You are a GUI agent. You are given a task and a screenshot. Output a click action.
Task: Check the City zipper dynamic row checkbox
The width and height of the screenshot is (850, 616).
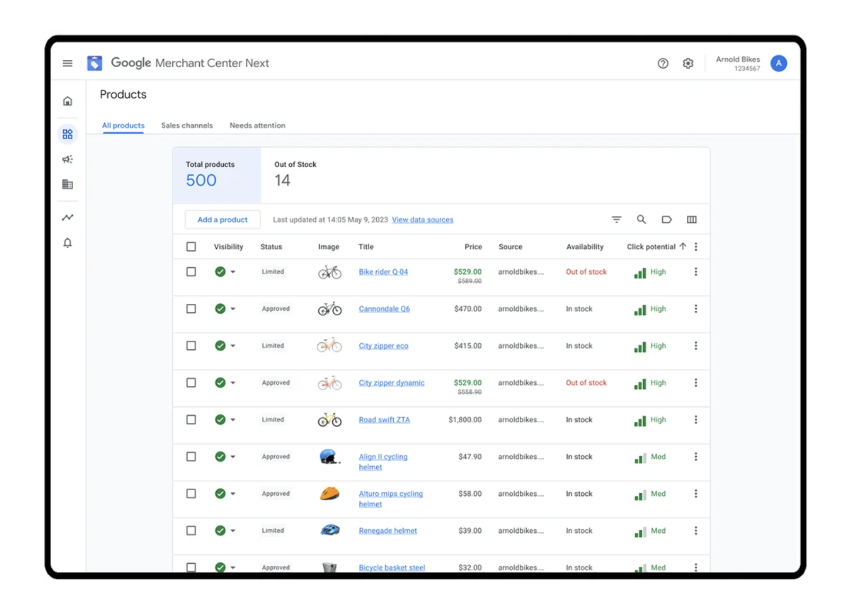pyautogui.click(x=191, y=383)
